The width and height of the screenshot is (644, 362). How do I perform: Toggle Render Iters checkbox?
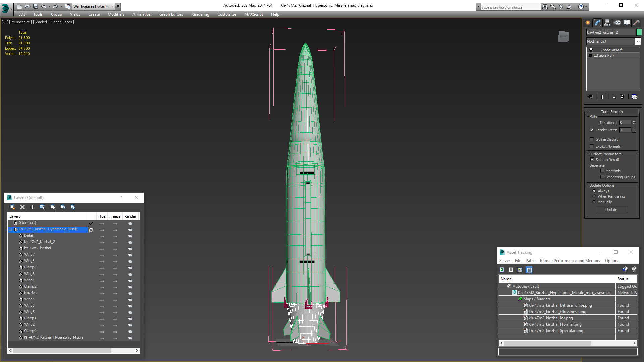click(592, 130)
